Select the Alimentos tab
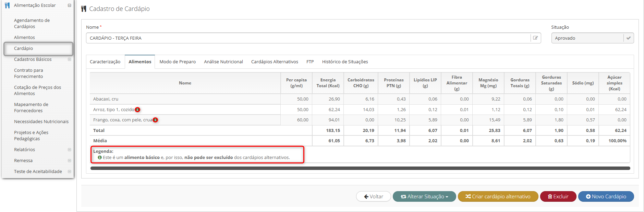This screenshot has height=212, width=644. [x=140, y=62]
